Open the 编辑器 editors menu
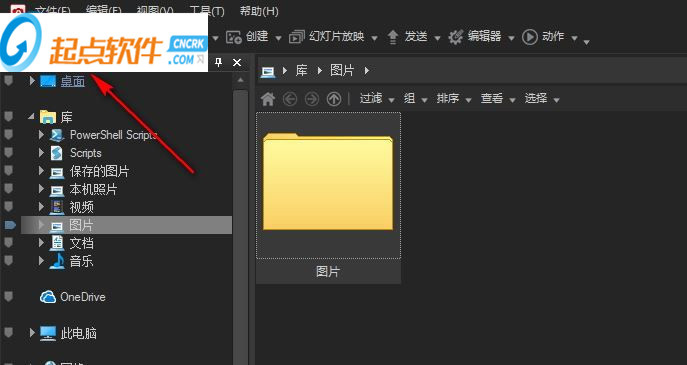The height and width of the screenshot is (365, 687). point(481,37)
